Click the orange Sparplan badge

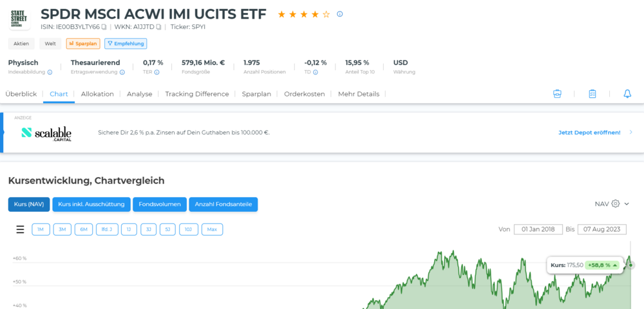83,44
